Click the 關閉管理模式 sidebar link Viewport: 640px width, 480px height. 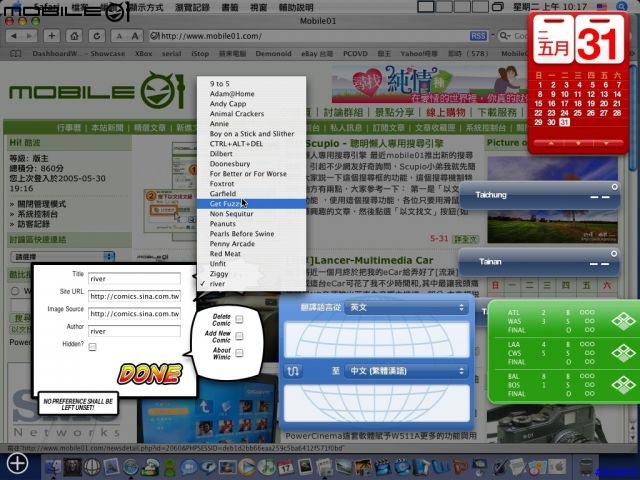point(42,204)
